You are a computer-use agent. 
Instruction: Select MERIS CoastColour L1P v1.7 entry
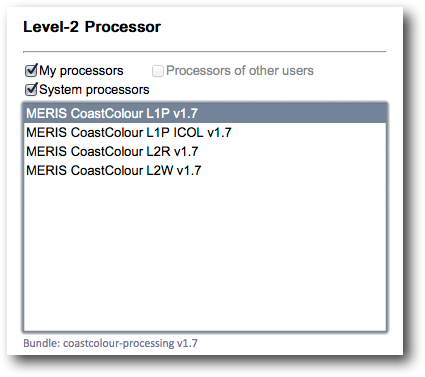205,113
